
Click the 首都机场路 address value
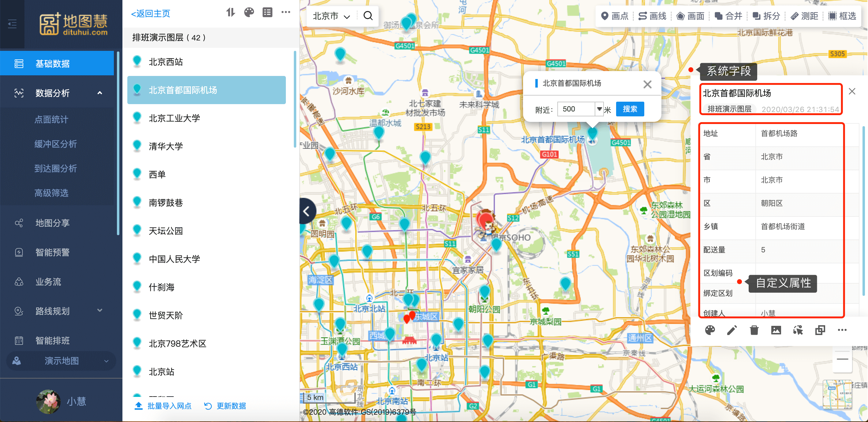[779, 134]
